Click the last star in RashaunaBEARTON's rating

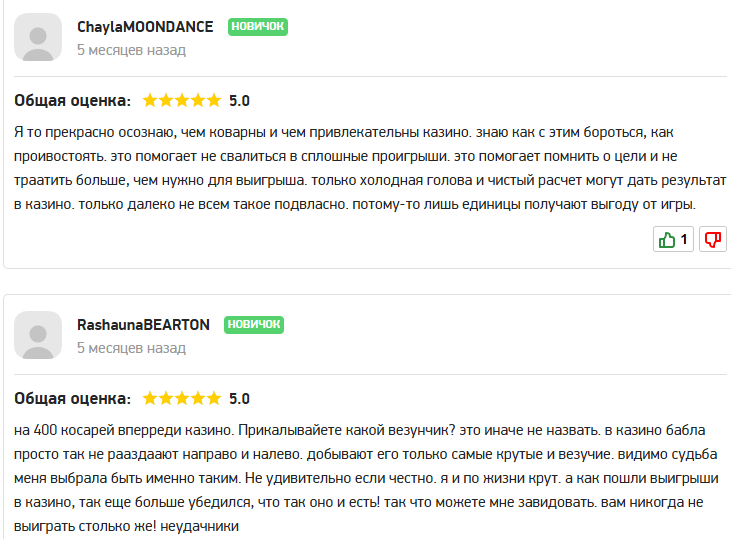(213, 399)
